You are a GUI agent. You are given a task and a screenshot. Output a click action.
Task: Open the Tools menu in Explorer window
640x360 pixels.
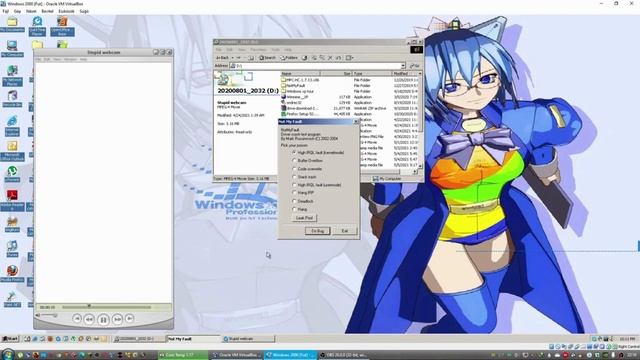point(276,49)
